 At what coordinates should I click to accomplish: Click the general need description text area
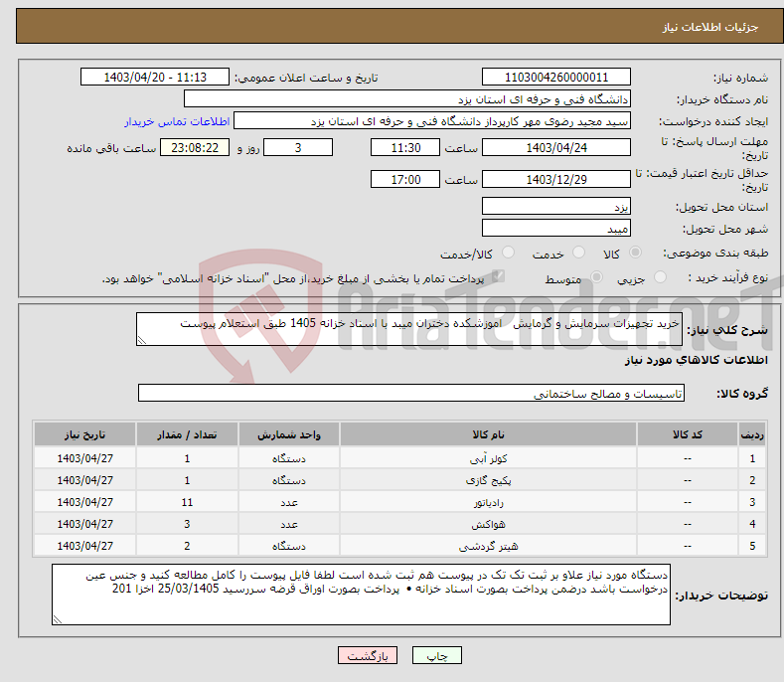[409, 329]
